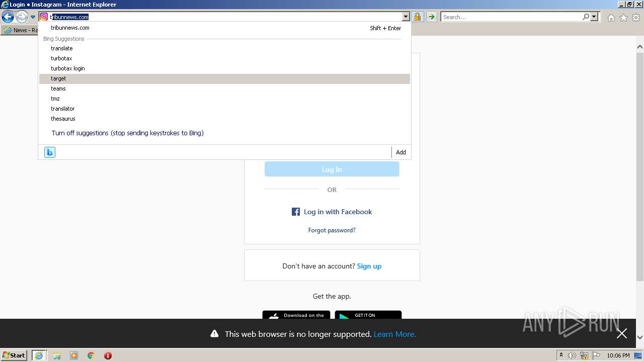The height and width of the screenshot is (362, 644).
Task: Click the 'Forgot password?' link
Action: [332, 230]
